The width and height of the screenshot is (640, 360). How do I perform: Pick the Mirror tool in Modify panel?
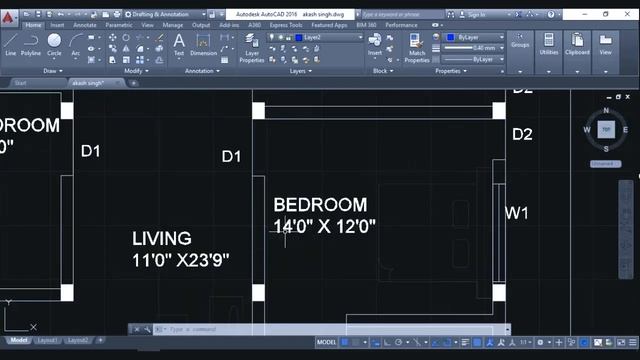coord(126,49)
